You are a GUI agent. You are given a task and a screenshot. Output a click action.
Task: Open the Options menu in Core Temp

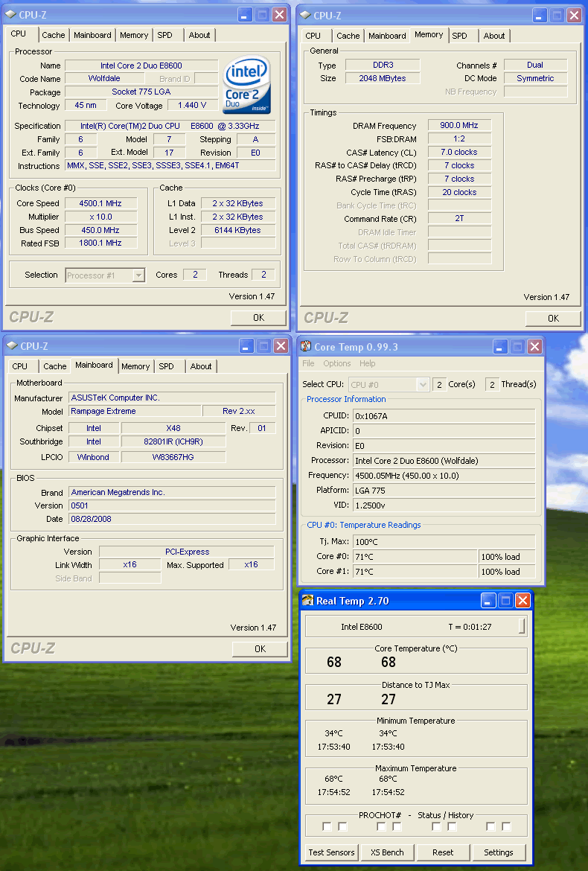click(337, 363)
